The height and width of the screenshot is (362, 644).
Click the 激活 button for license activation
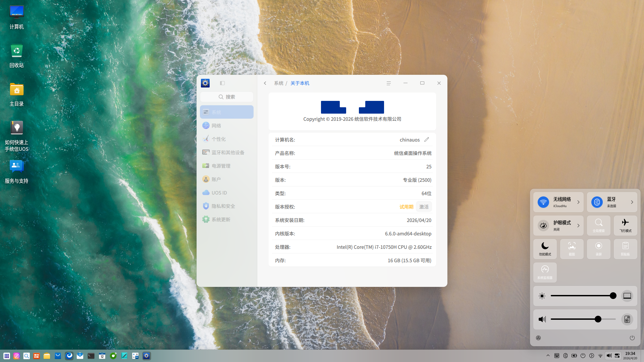424,207
